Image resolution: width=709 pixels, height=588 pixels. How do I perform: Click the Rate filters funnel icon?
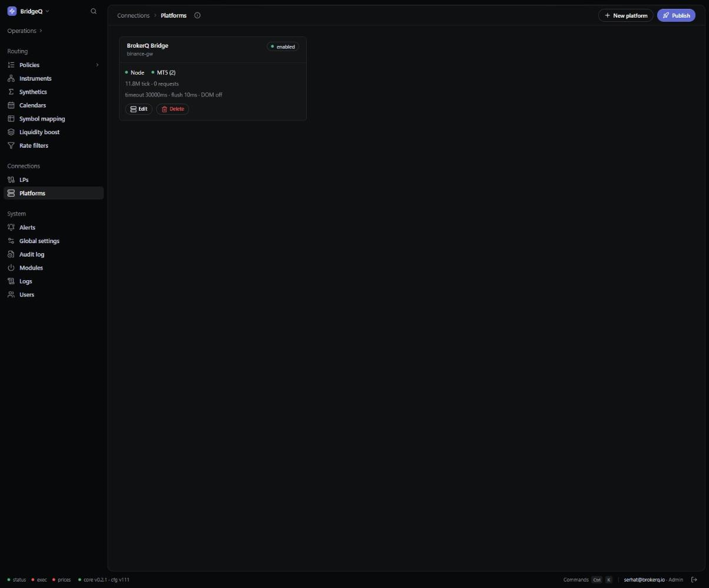pos(11,145)
